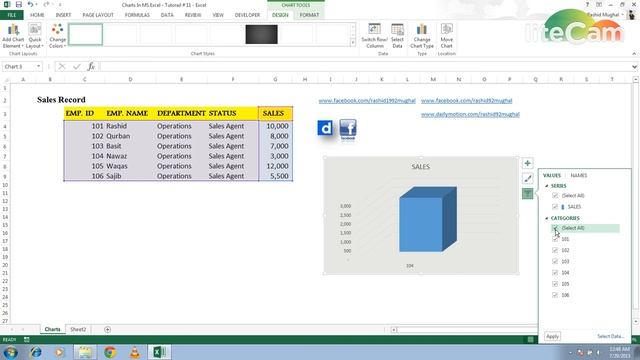
Task: Switch to the FORMAT chart tools tab
Action: pos(309,15)
